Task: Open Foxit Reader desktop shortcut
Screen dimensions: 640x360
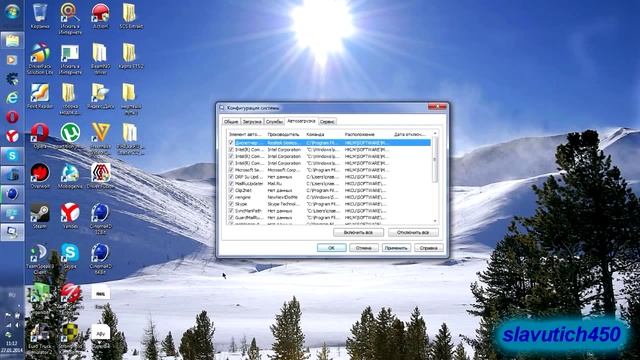Action: [x=40, y=96]
